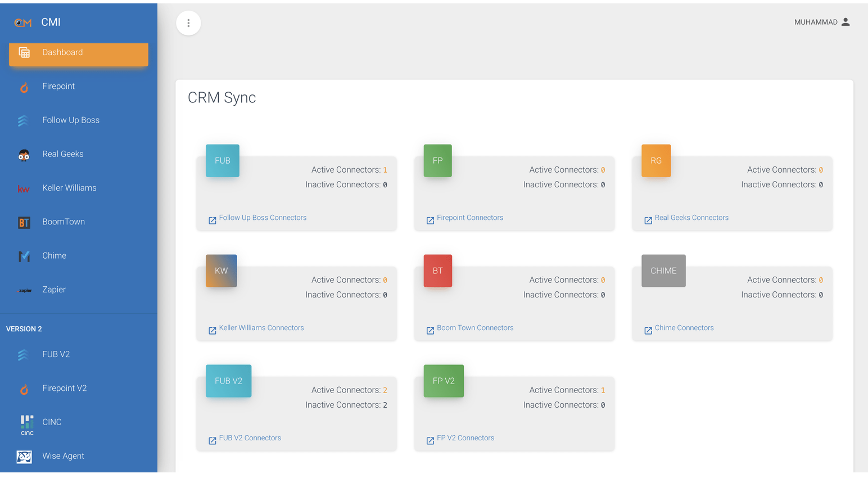Open the FUB V2 Connectors link
This screenshot has width=868, height=487.
(250, 438)
